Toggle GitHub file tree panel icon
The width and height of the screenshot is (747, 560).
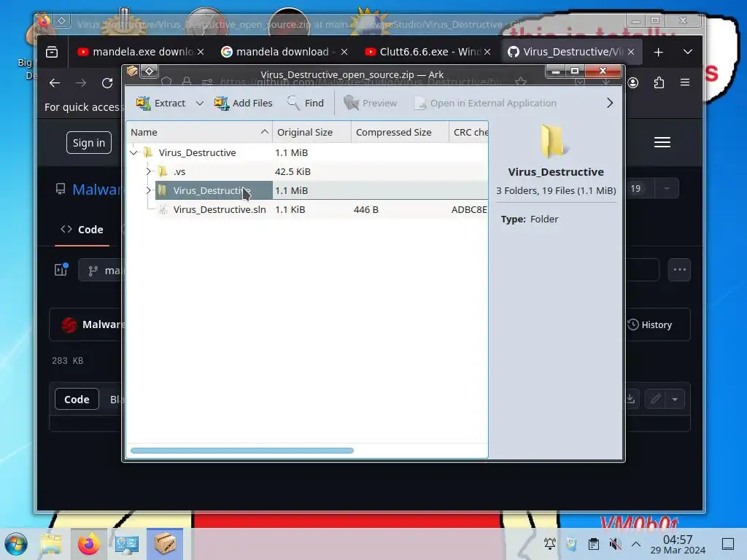tap(61, 270)
